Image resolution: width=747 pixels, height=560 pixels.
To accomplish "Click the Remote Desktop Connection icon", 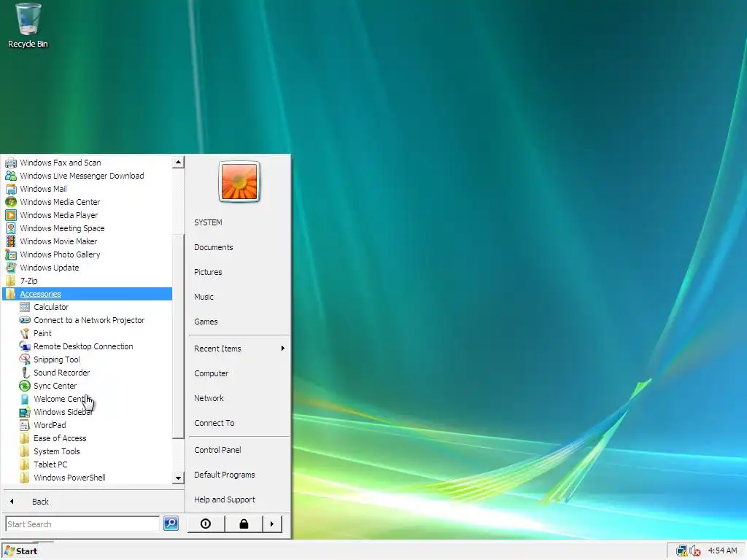I will click(x=25, y=346).
